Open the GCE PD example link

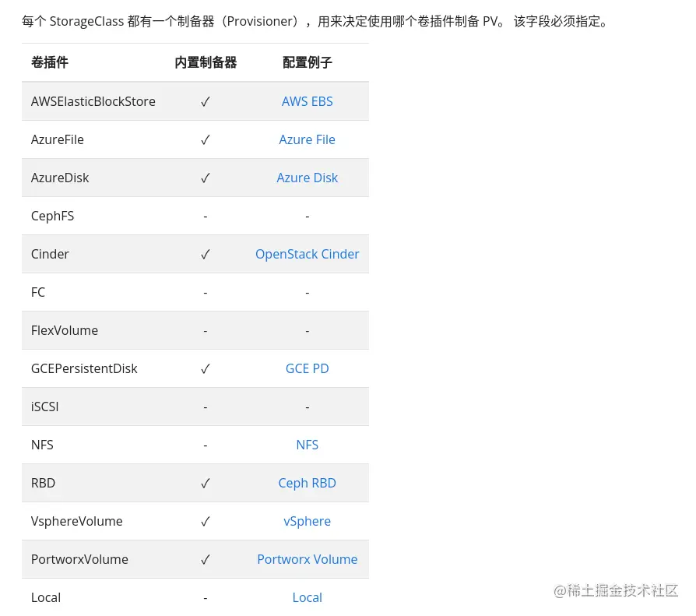click(x=308, y=368)
